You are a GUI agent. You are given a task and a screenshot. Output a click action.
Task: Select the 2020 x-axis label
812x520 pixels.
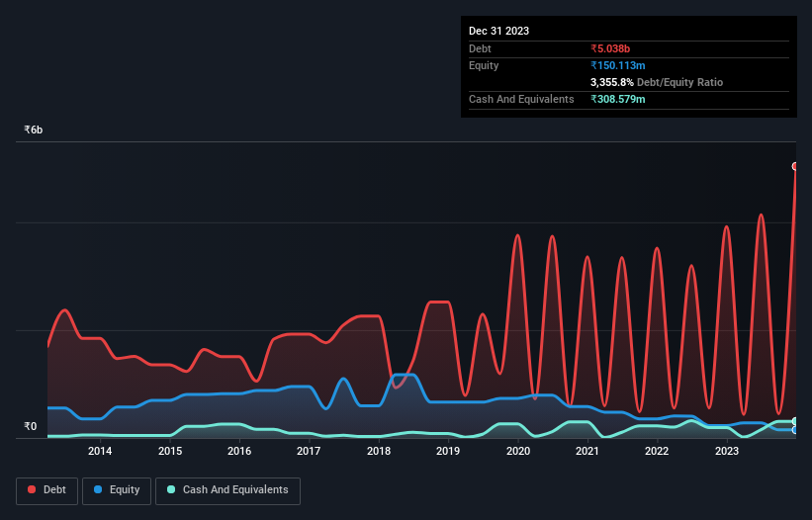(x=518, y=451)
